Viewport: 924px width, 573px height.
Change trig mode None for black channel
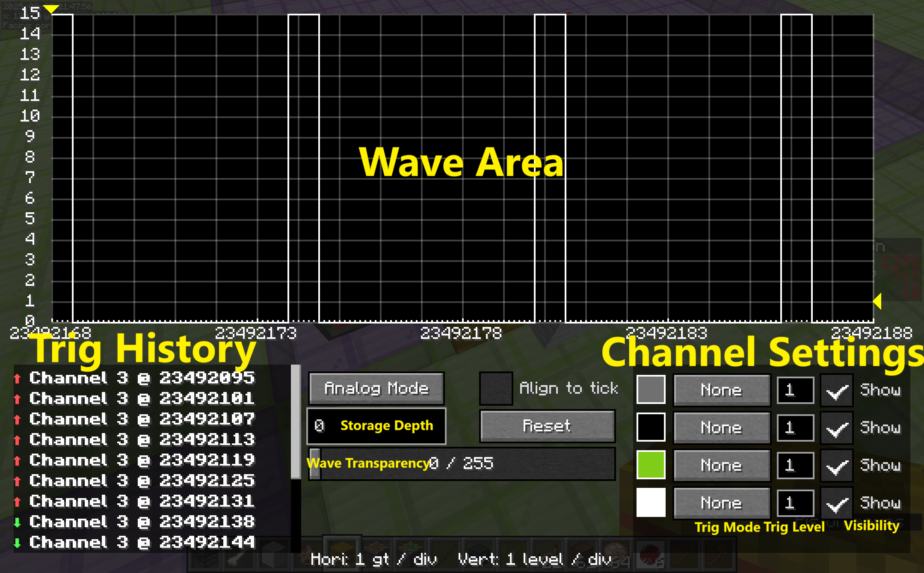point(722,428)
